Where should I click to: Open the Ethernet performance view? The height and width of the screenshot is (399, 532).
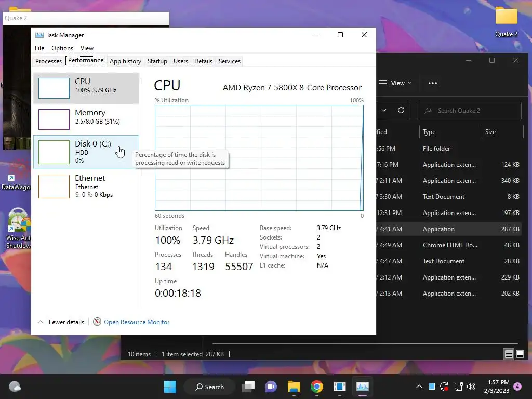(86, 186)
